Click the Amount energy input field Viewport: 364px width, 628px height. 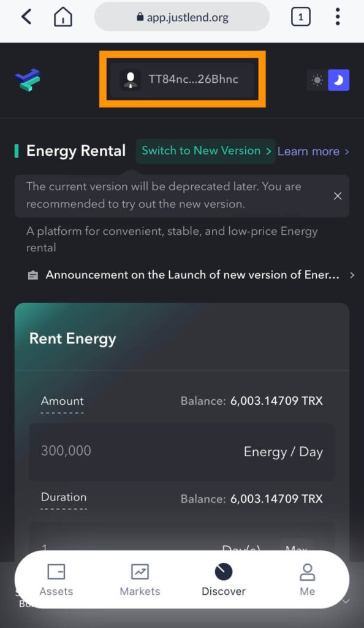click(x=181, y=452)
